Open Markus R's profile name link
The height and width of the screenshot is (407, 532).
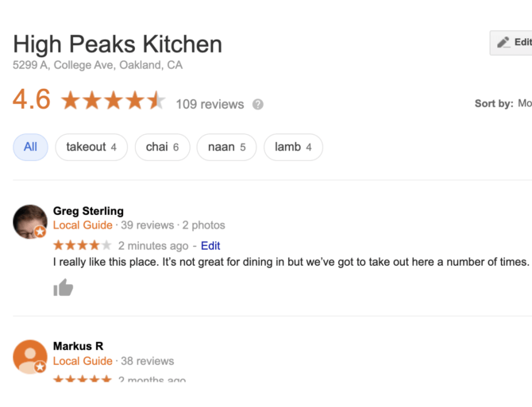78,346
